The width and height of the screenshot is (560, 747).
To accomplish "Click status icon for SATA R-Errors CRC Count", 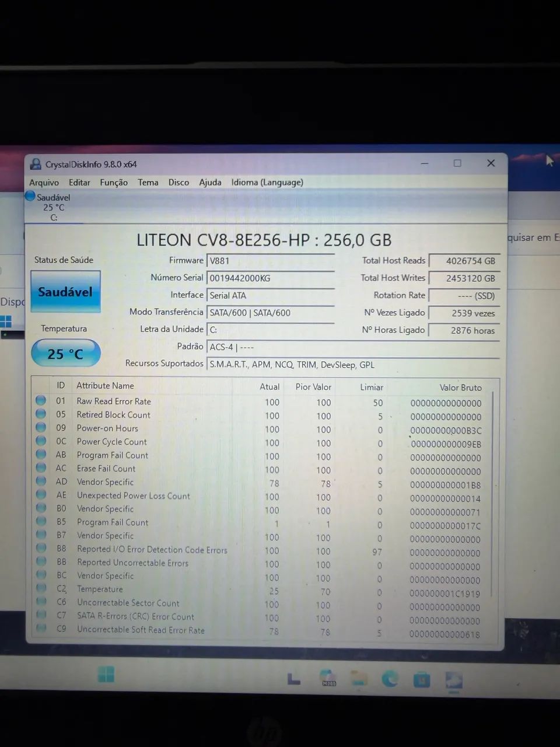I will click(41, 615).
